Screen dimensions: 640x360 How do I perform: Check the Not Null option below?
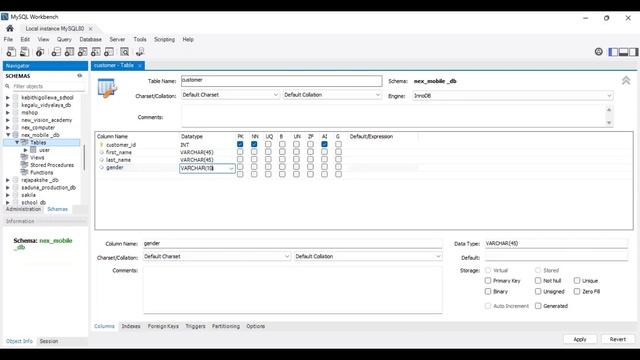tap(538, 280)
